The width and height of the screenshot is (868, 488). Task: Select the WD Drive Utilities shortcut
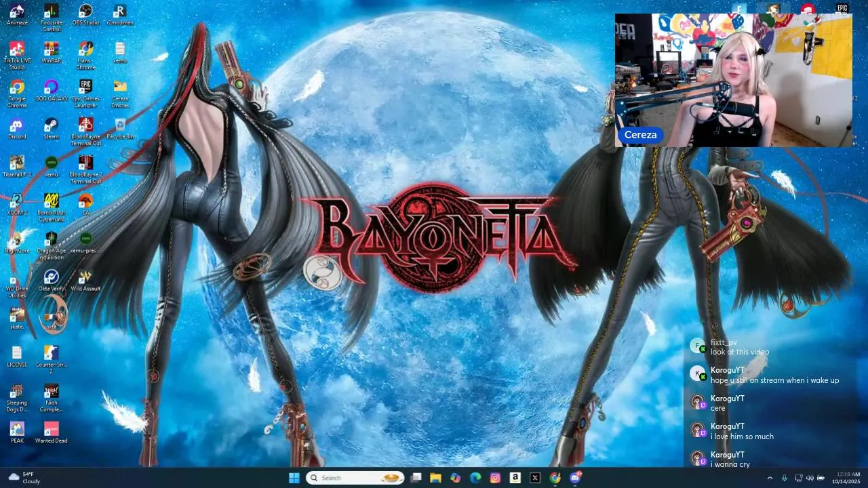coord(17,284)
